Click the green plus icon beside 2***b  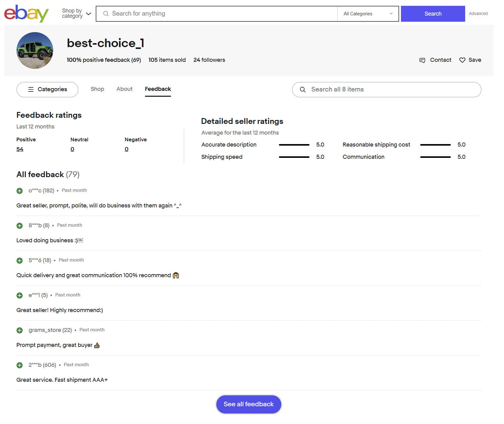click(x=20, y=365)
